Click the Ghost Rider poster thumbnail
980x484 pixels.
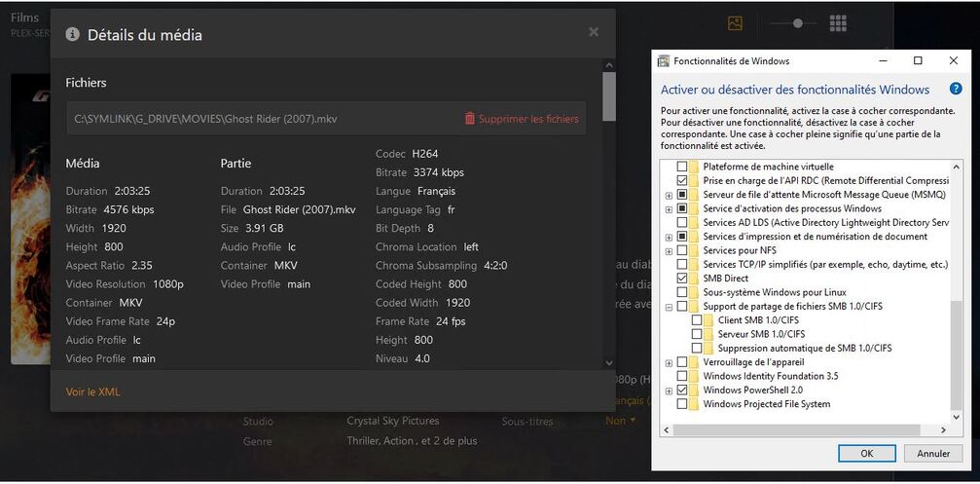[30, 219]
